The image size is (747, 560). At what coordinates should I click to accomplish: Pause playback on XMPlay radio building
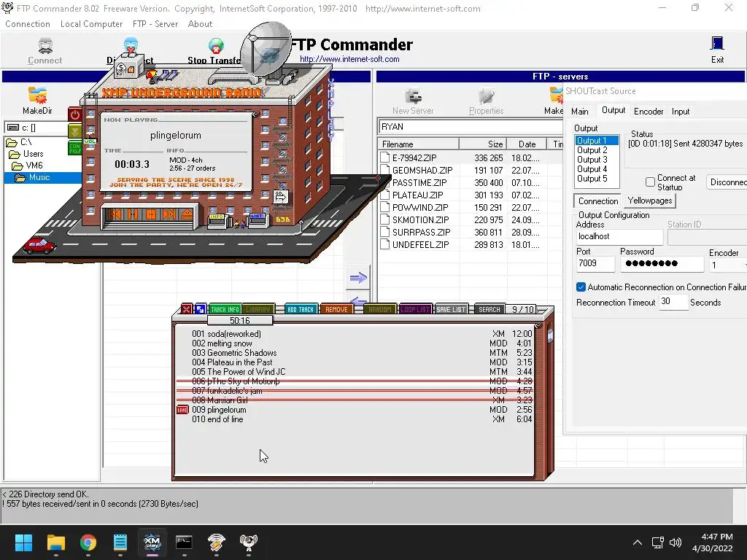pos(133,214)
